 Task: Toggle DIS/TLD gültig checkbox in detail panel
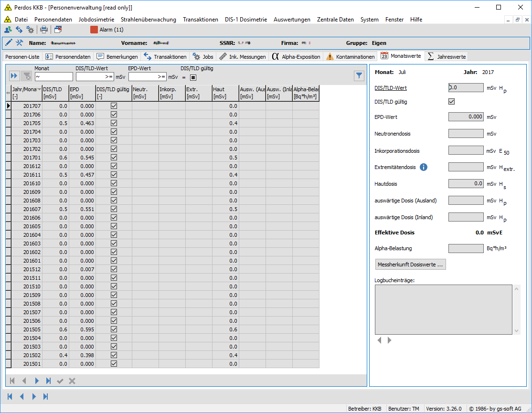pyautogui.click(x=451, y=101)
